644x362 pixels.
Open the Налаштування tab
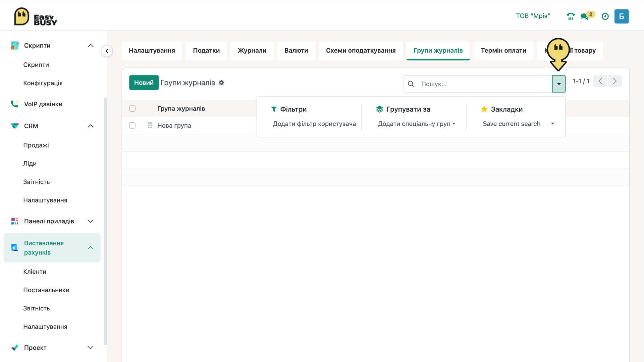coord(152,51)
